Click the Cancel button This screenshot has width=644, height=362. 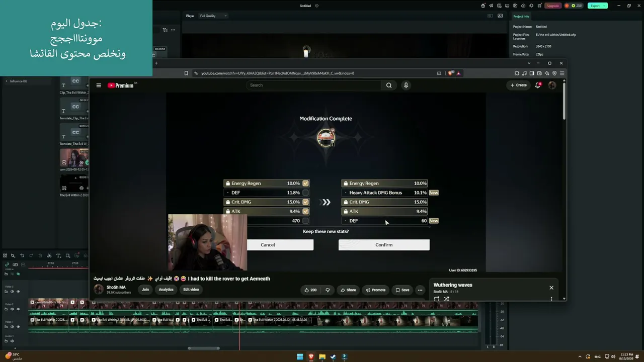coord(280,245)
